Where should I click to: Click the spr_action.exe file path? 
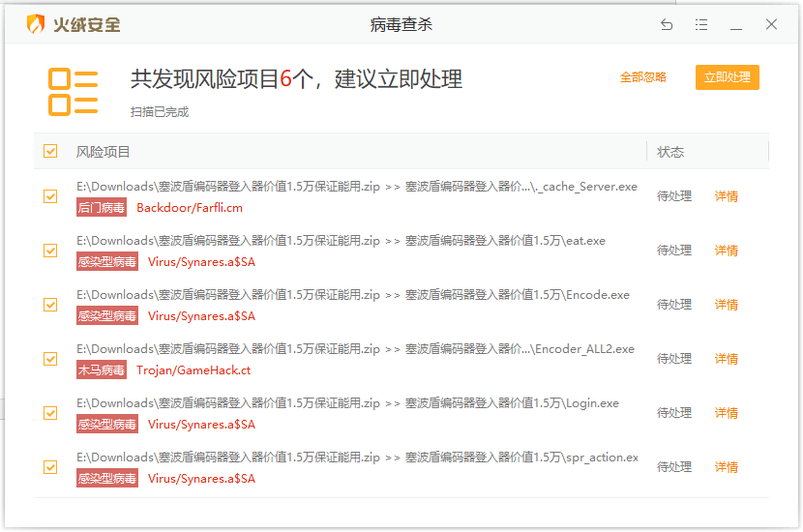coord(357,458)
